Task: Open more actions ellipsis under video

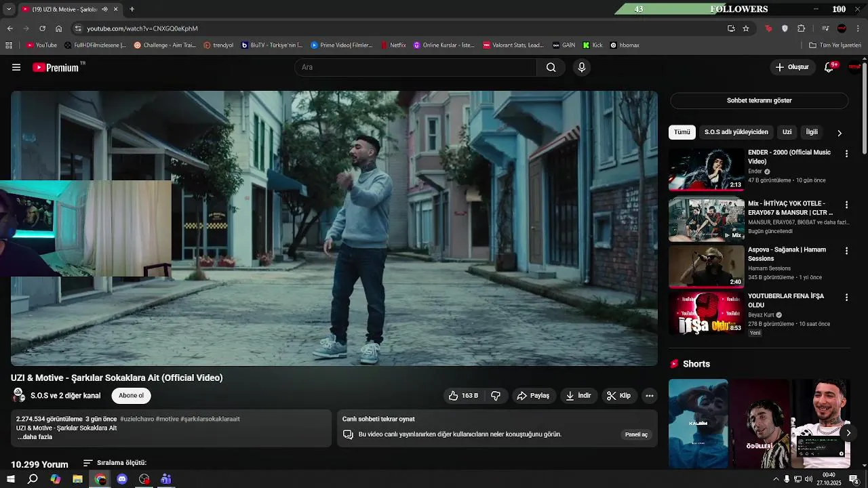Action: [649, 396]
